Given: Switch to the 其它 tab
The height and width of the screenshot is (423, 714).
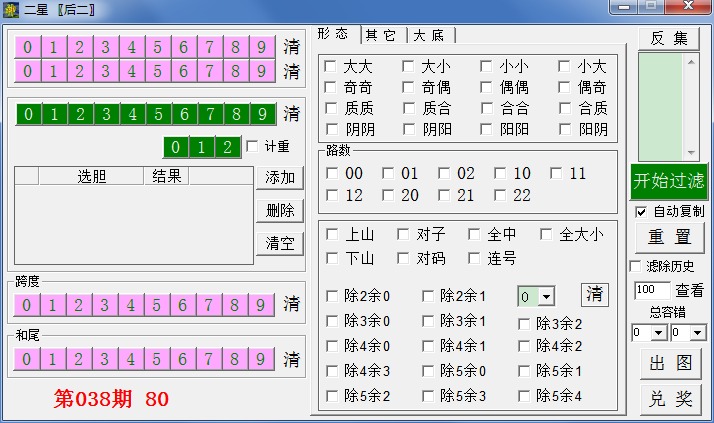Looking at the screenshot, I should coord(380,35).
